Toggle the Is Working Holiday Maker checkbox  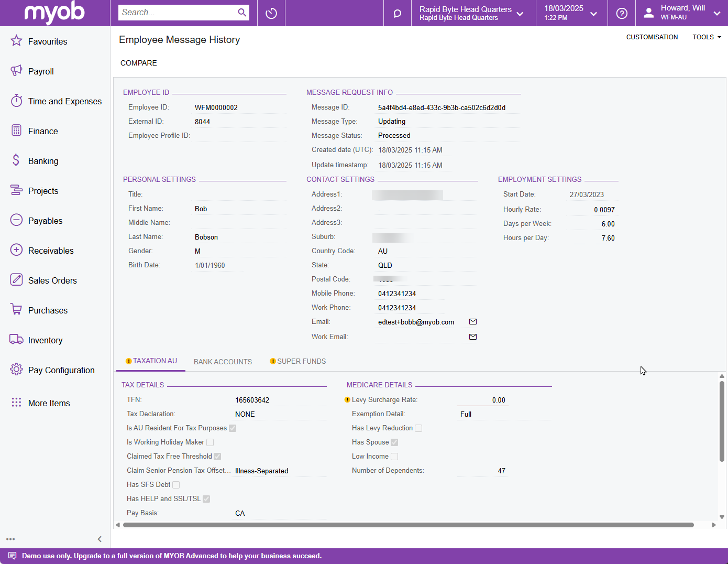point(210,442)
